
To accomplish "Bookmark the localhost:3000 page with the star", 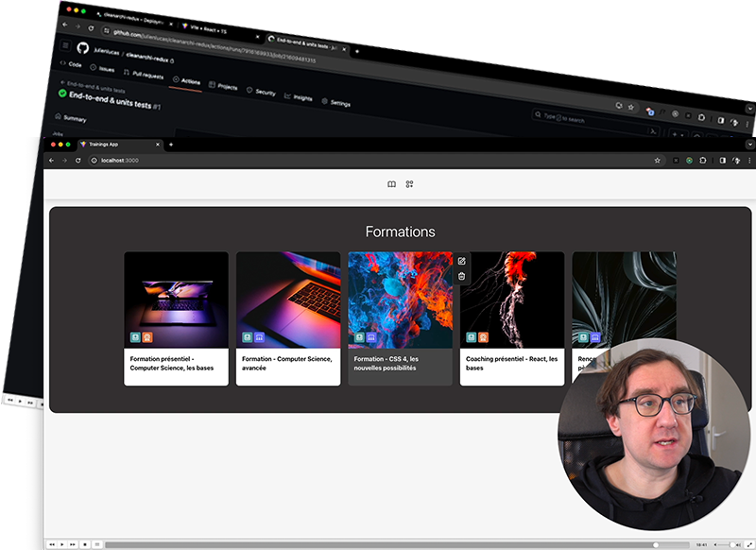I will tap(657, 161).
